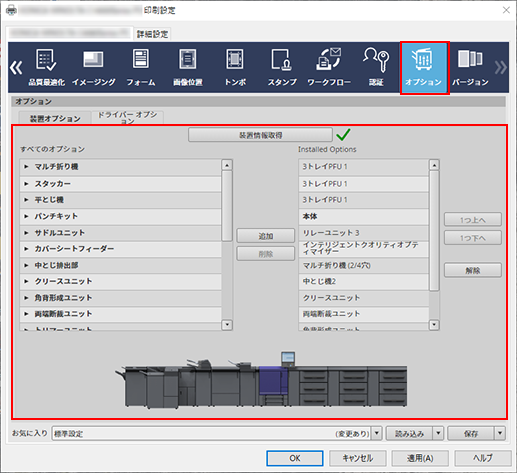Expand the マルチ折り機 tree item

tap(26, 166)
